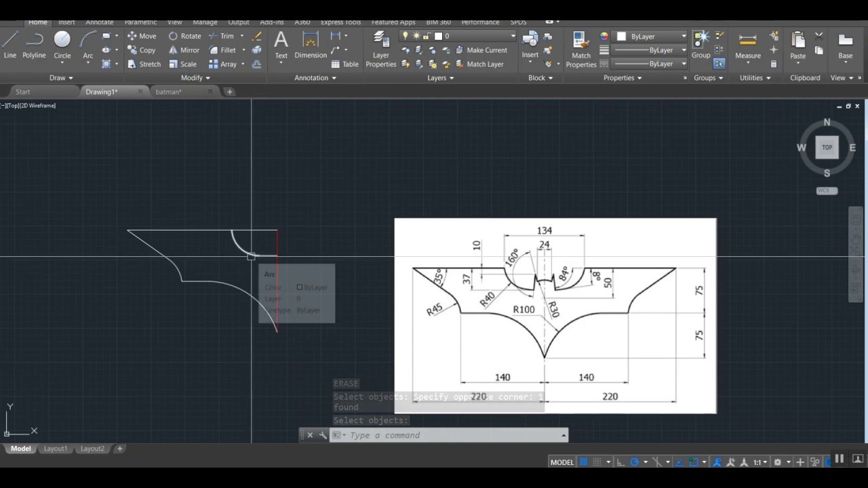Toggle ortho mode in status bar

tap(620, 462)
